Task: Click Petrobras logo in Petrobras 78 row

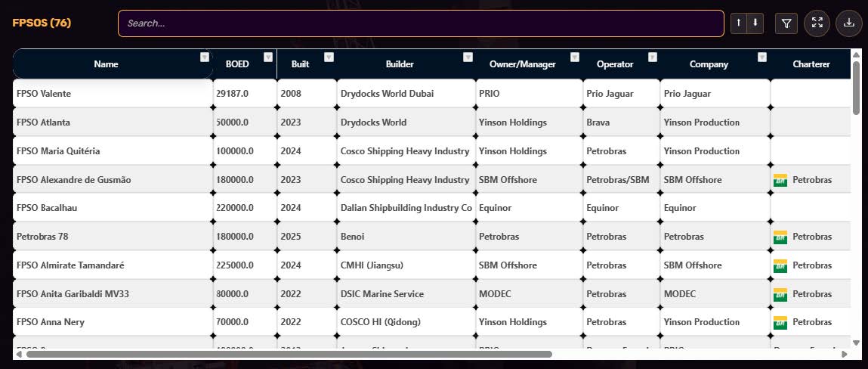Action: 780,237
